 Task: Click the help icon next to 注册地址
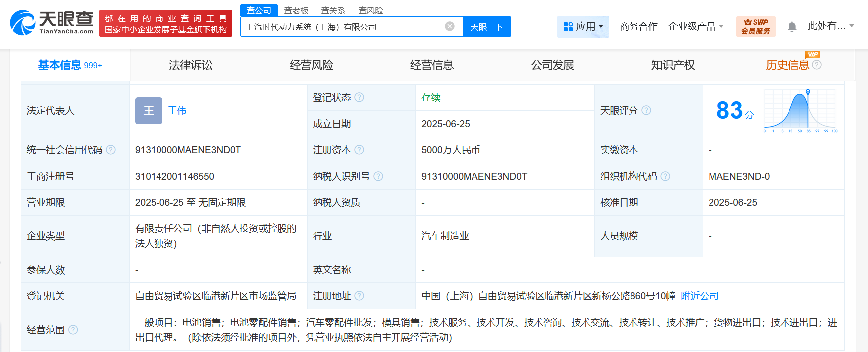point(359,296)
